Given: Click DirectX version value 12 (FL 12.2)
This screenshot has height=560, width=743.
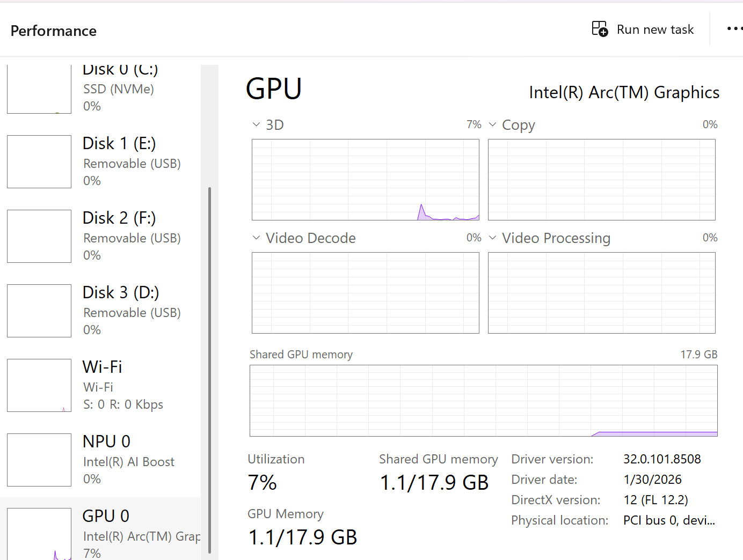Looking at the screenshot, I should pos(655,500).
